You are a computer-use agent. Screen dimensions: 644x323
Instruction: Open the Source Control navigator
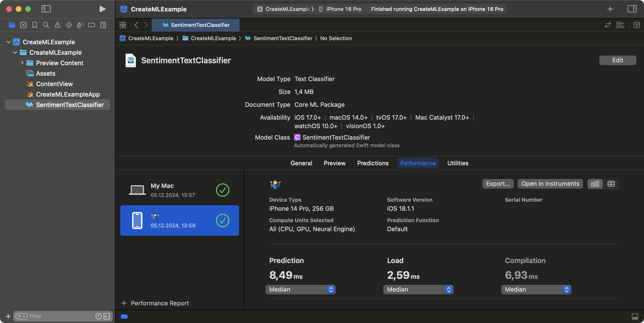23,25
